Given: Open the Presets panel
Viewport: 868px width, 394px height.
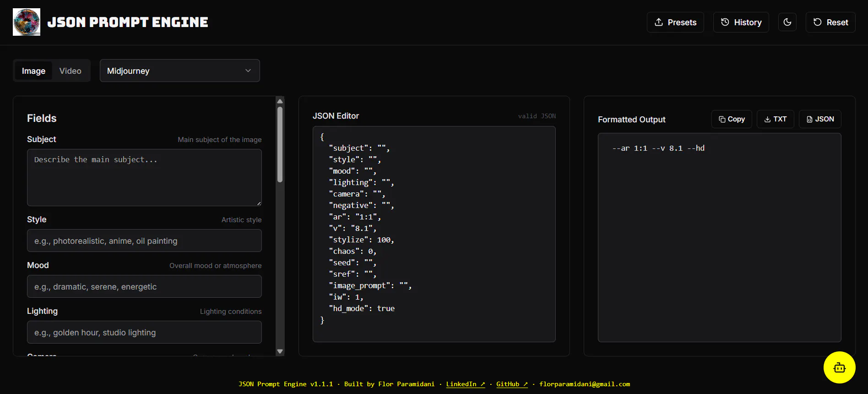Looking at the screenshot, I should [x=675, y=22].
